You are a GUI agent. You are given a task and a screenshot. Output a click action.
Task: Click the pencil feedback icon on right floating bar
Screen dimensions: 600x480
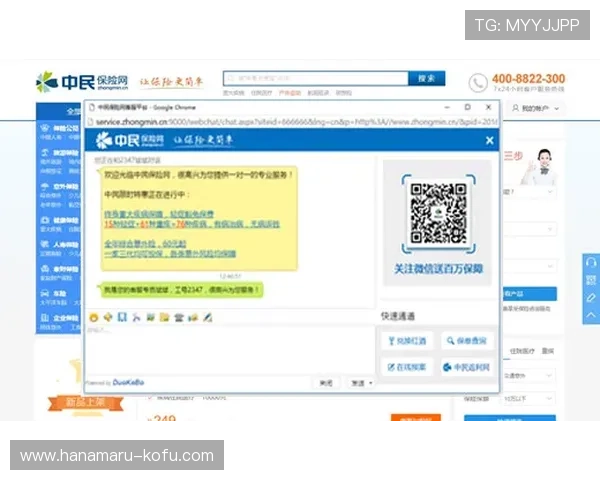click(591, 297)
